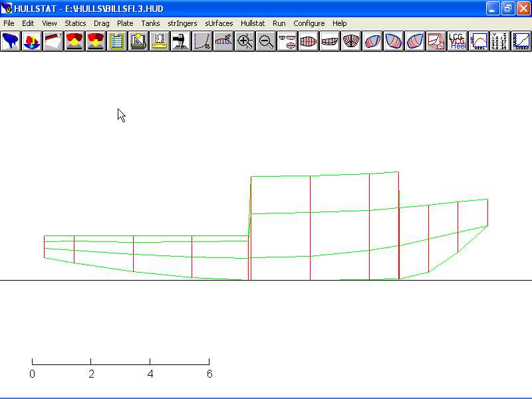Image resolution: width=532 pixels, height=399 pixels.
Task: Click the zoom out magnifier icon
Action: [x=266, y=41]
